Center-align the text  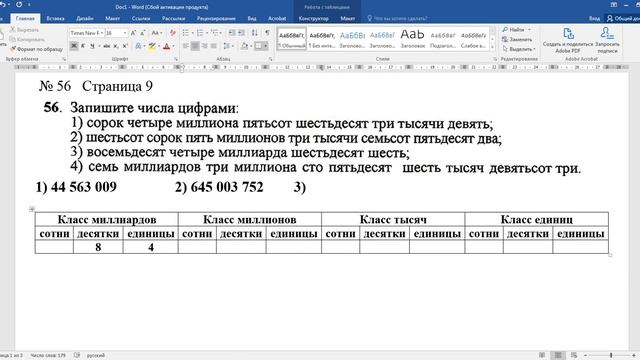[x=195, y=46]
